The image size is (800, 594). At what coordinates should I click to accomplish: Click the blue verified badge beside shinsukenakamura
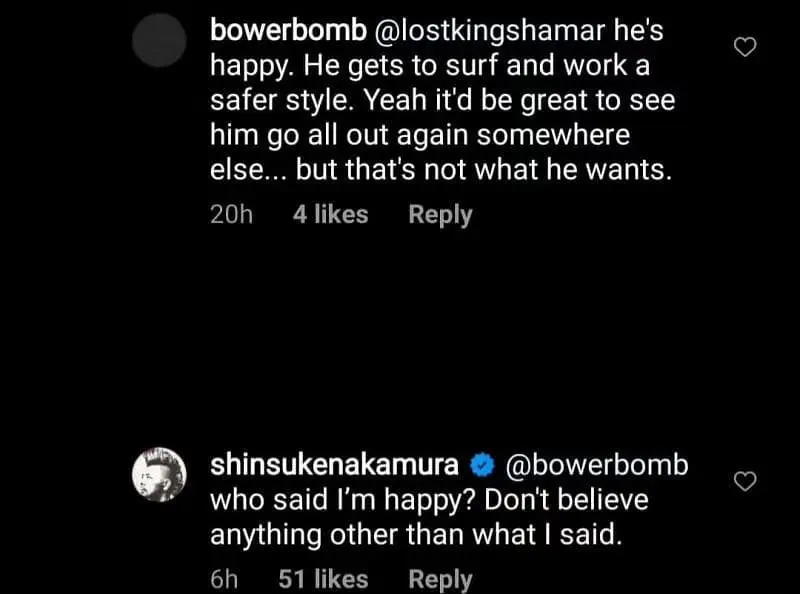[482, 465]
